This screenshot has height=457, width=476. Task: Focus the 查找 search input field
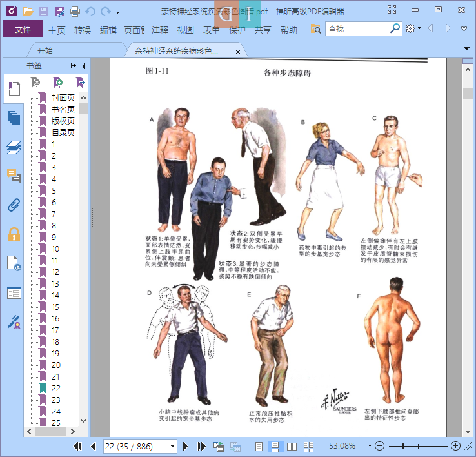[357, 29]
